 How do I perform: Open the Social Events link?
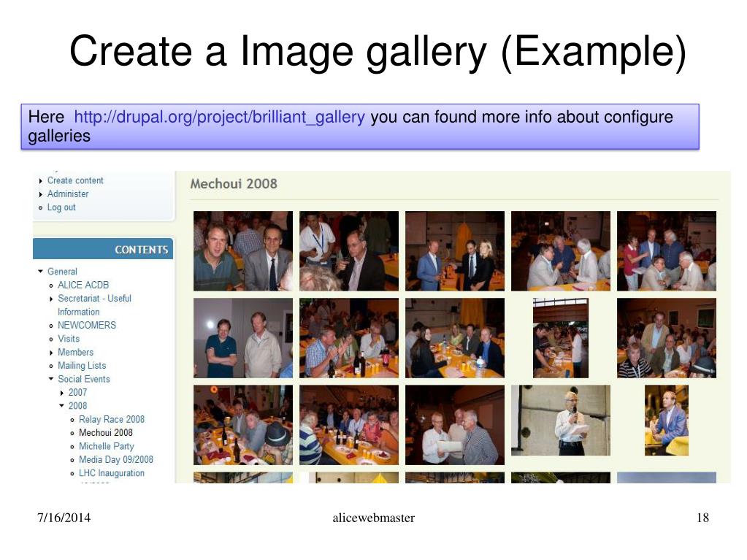(x=84, y=379)
